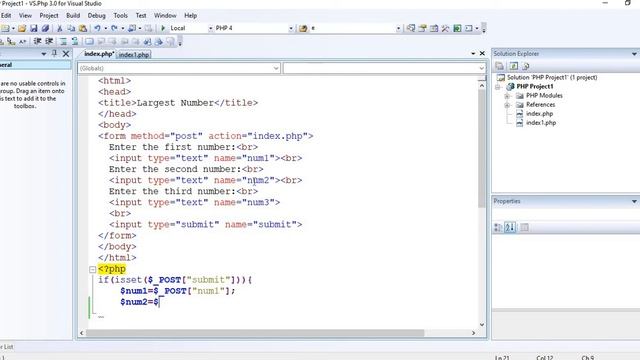Screen dimensions: 640x360
Task: Click Property Pages icon in Properties panel
Action: click(x=524, y=227)
